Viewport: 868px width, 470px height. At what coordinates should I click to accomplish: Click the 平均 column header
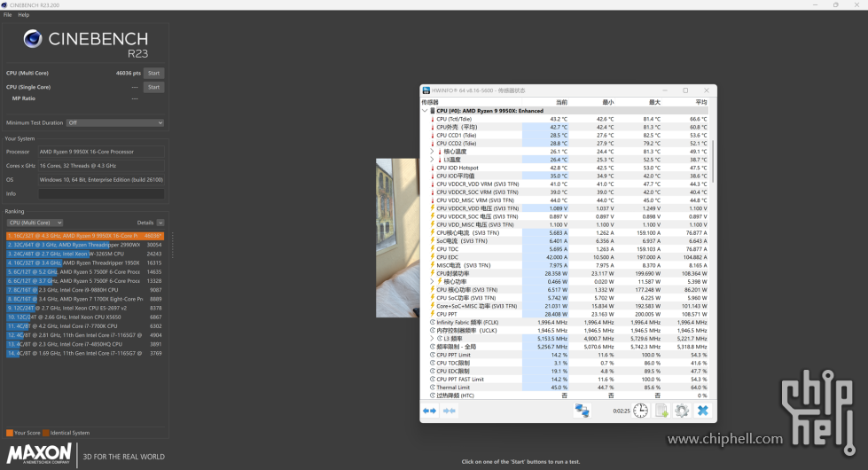[x=700, y=102]
